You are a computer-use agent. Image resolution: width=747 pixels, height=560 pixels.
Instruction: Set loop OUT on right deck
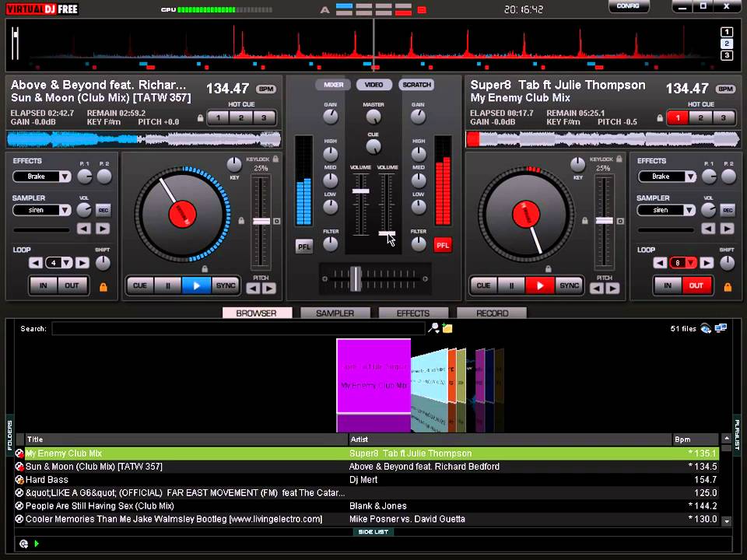point(696,285)
